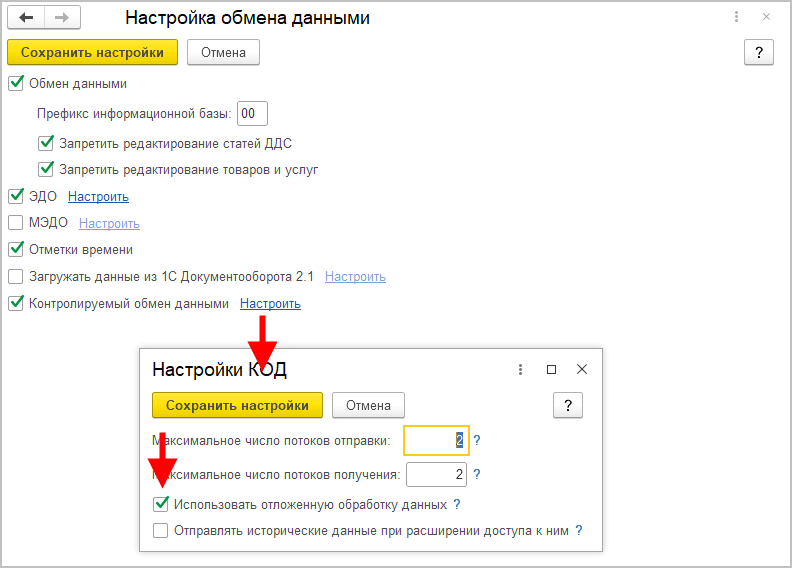The image size is (792, 568).
Task: Toggle Запретить редактирование статей ДДС
Action: 46,143
